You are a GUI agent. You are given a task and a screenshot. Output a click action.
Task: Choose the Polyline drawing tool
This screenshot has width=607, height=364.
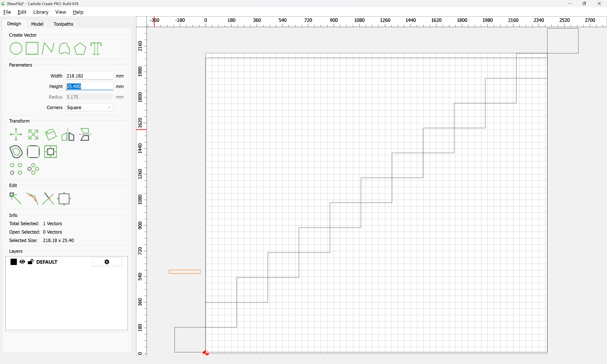tap(48, 48)
